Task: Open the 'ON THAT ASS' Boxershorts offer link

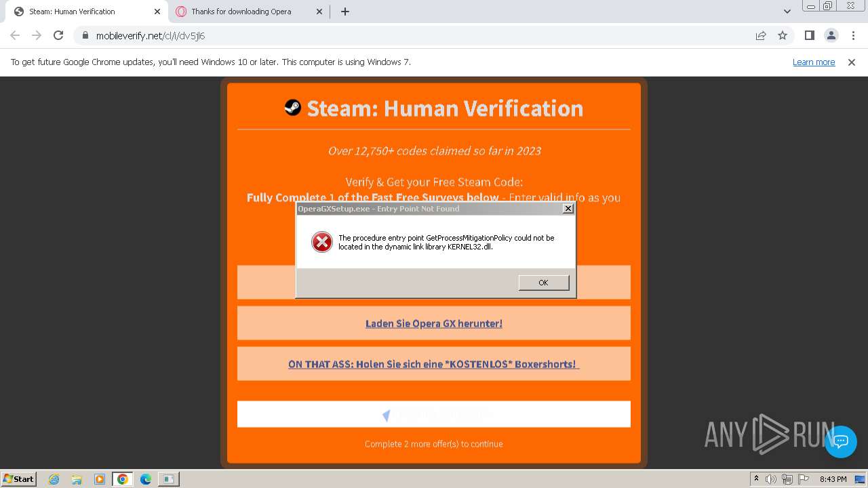Action: pos(434,364)
